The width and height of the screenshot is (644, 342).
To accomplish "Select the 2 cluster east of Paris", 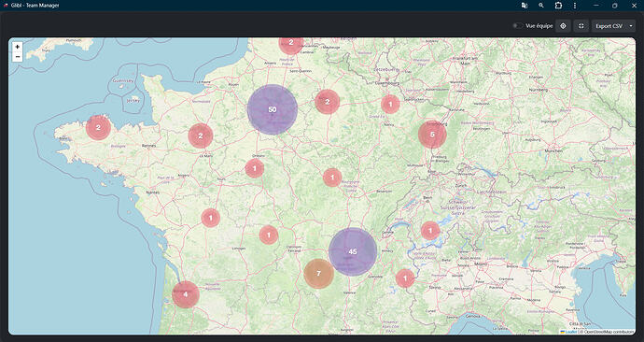I will (x=328, y=102).
